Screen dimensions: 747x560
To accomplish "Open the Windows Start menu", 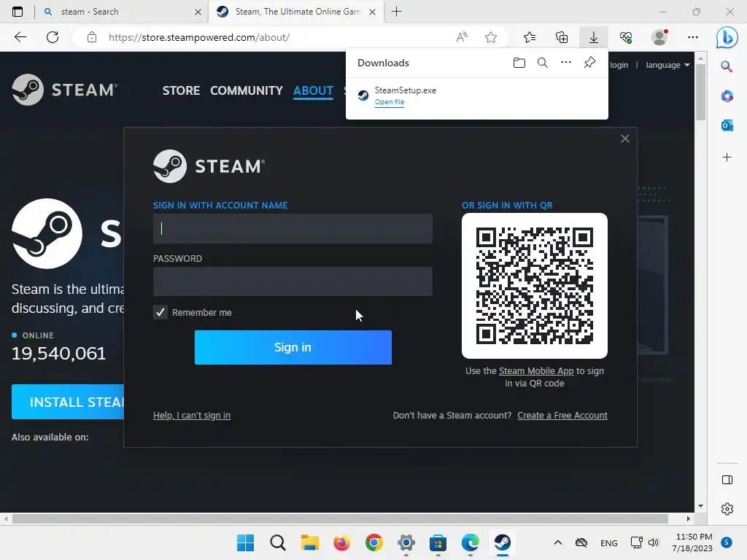I will (245, 542).
